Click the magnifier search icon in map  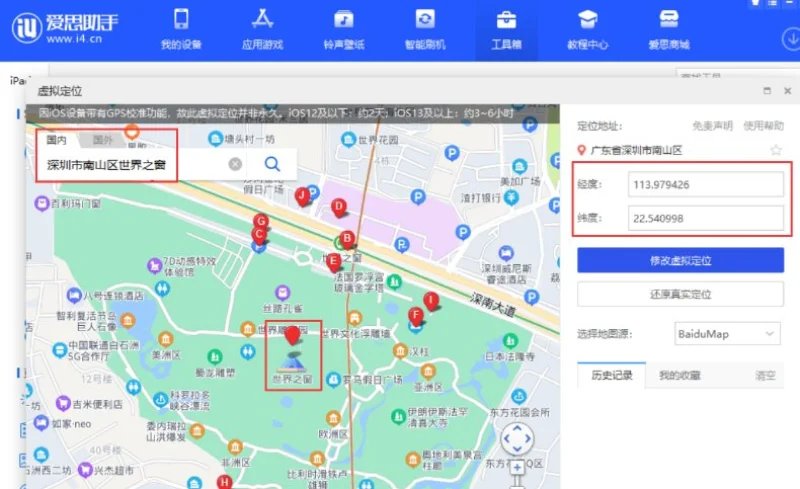point(272,164)
